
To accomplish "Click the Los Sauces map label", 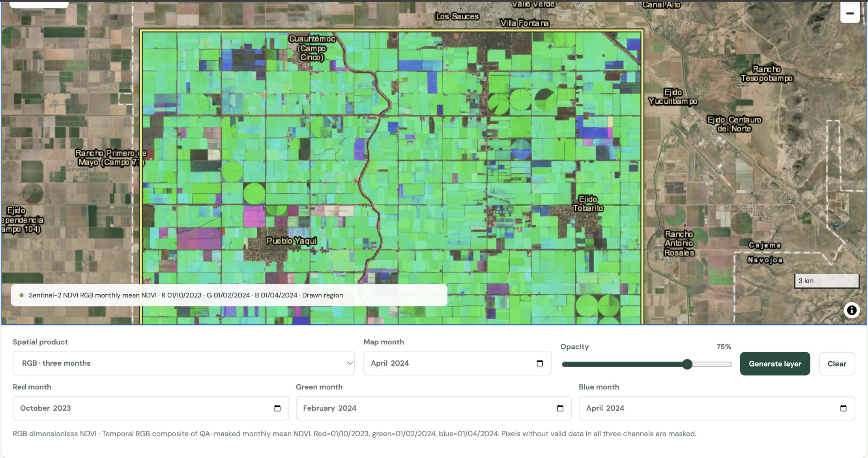I will pyautogui.click(x=457, y=16).
